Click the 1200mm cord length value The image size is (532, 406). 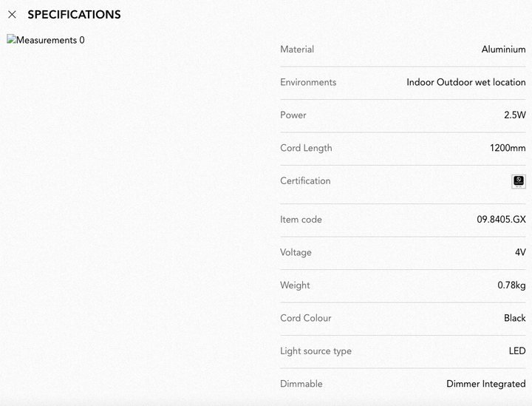point(508,148)
